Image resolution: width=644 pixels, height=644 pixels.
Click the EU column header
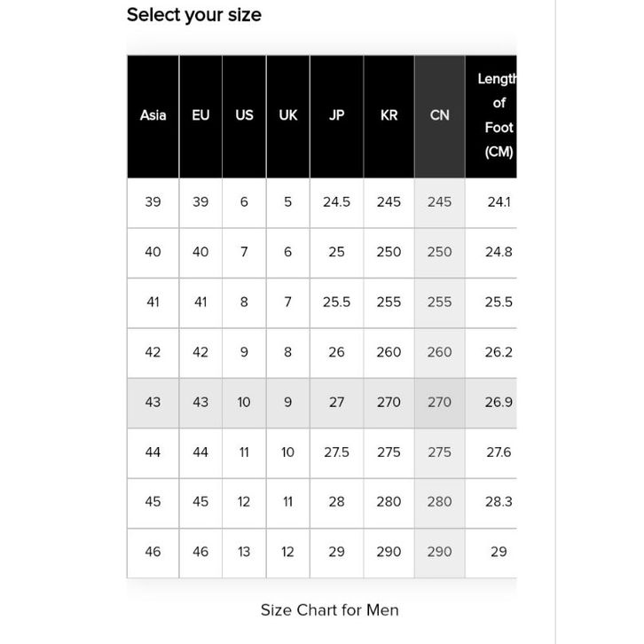[200, 115]
